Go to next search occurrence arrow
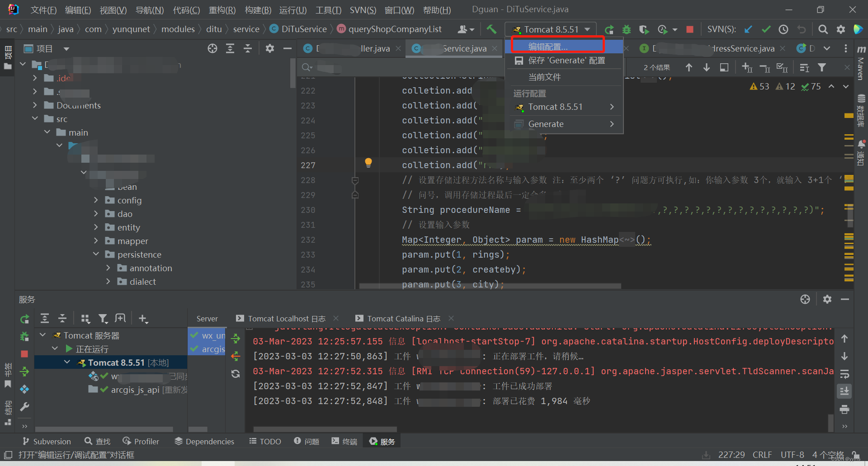The width and height of the screenshot is (868, 466). [707, 67]
